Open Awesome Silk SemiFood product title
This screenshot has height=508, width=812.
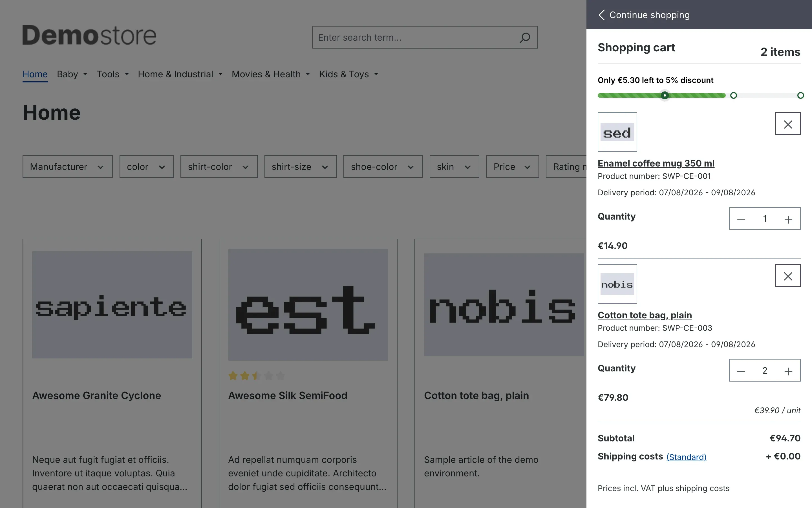(288, 395)
